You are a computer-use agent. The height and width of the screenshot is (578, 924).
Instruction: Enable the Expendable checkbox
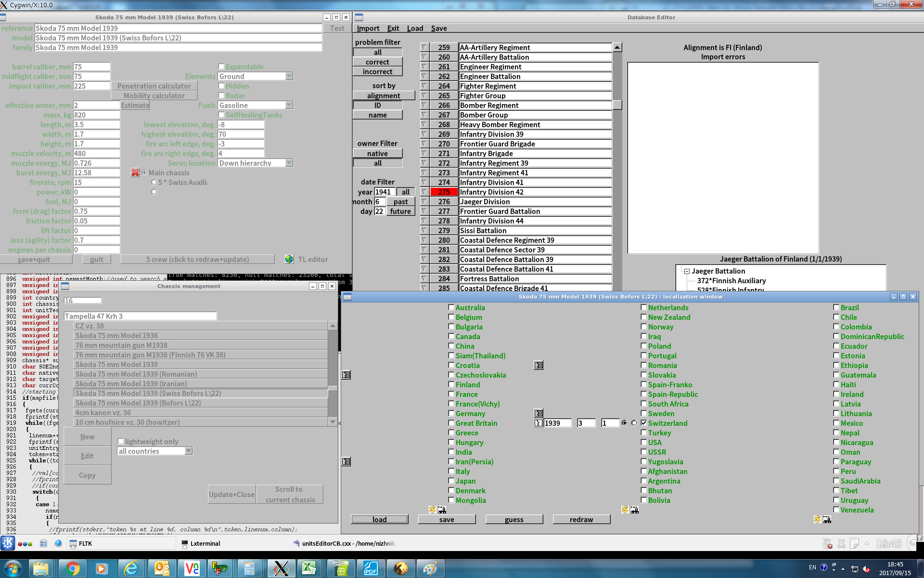pyautogui.click(x=221, y=66)
